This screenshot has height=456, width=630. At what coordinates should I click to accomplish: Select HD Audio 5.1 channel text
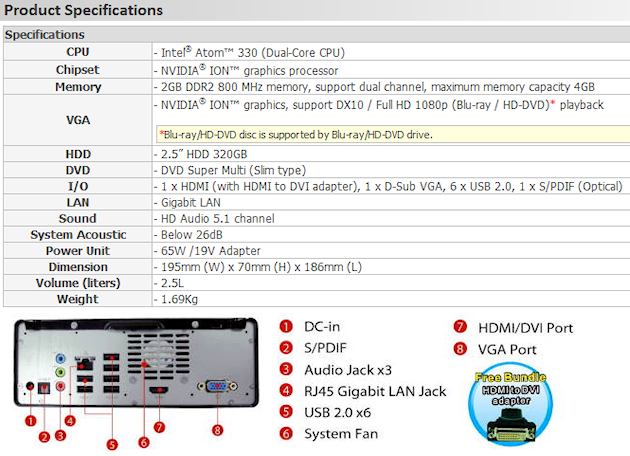coord(218,219)
